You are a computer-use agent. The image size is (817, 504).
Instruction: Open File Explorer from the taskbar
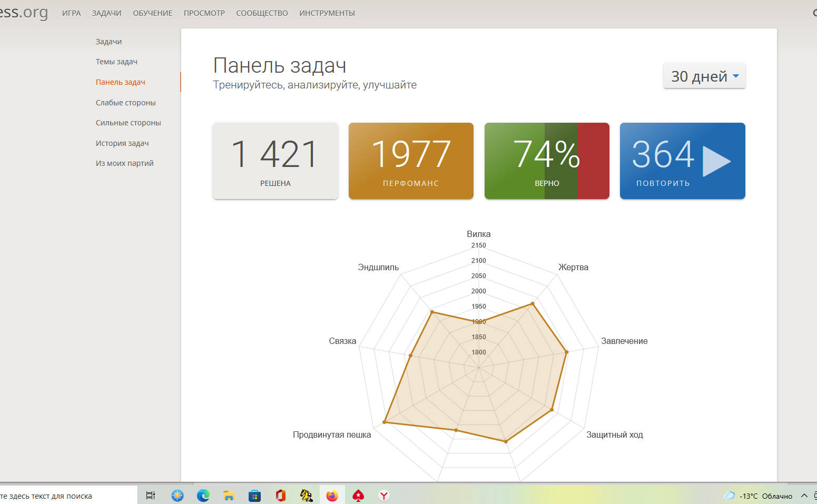[229, 496]
